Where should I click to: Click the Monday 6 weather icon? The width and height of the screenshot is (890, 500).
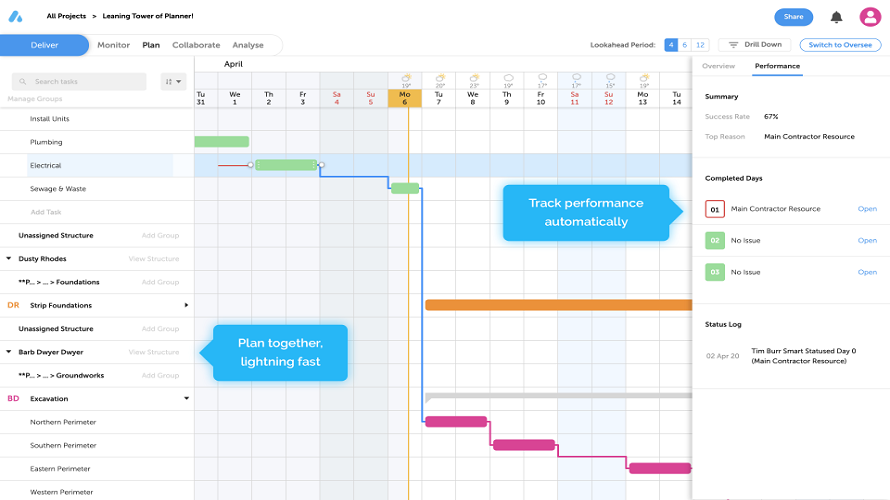coord(406,78)
